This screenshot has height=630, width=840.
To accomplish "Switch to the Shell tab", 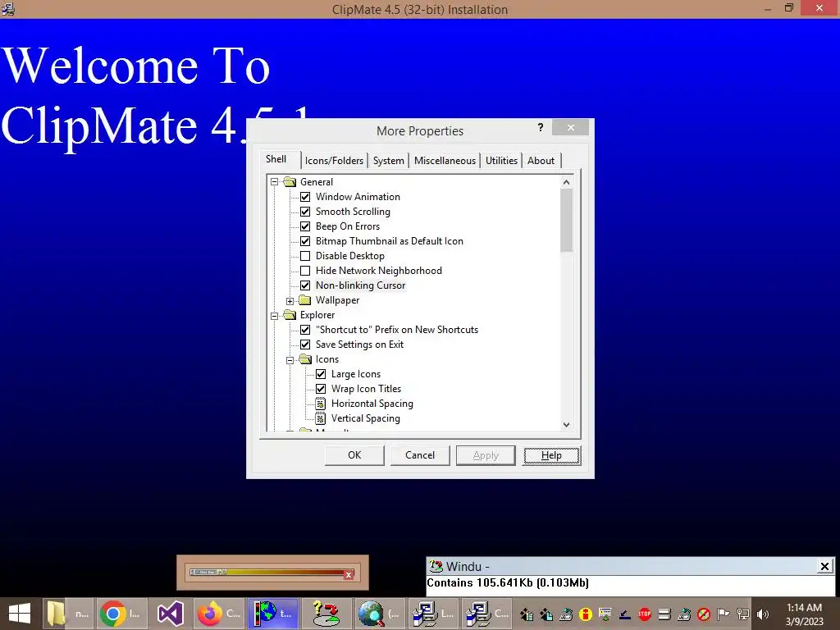I will [276, 159].
